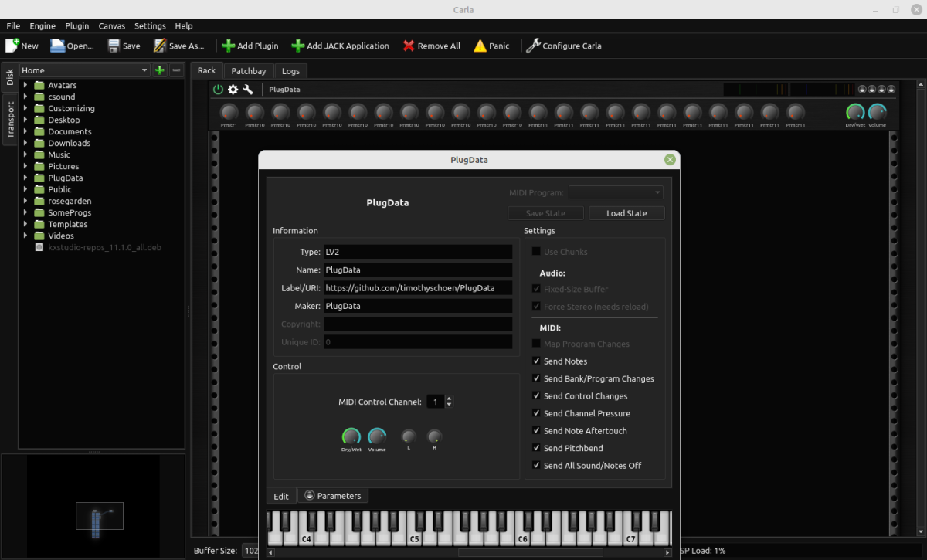Viewport: 927px width, 560px height.
Task: Expand the csound folder
Action: click(25, 97)
